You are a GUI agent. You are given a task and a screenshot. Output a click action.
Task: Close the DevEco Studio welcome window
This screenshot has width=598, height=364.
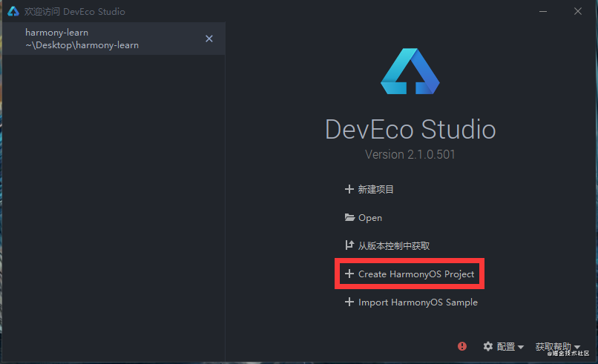578,11
